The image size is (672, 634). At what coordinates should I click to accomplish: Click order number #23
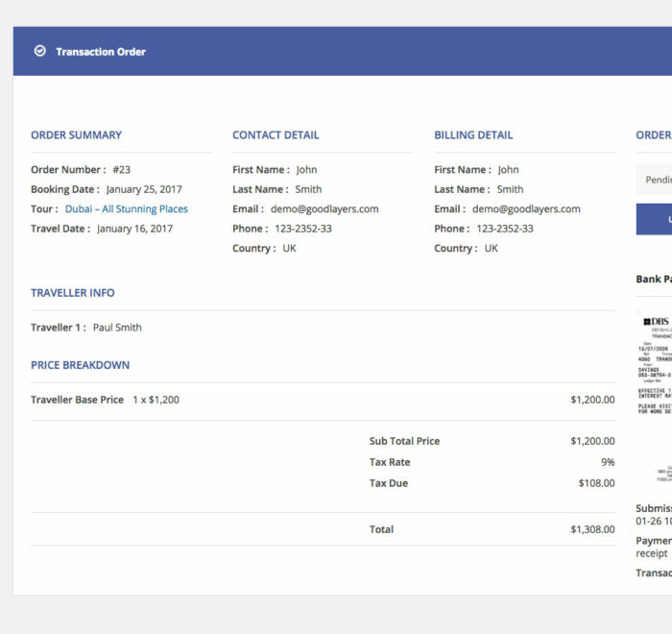pos(121,170)
